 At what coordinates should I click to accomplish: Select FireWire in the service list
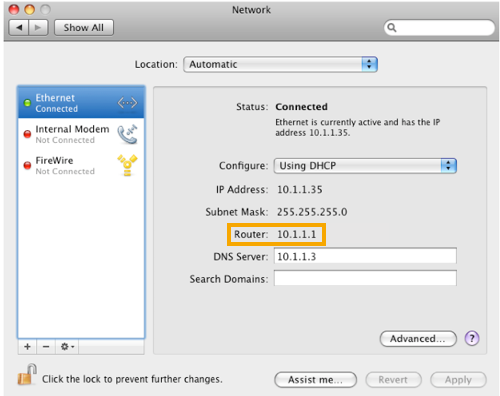tap(81, 165)
